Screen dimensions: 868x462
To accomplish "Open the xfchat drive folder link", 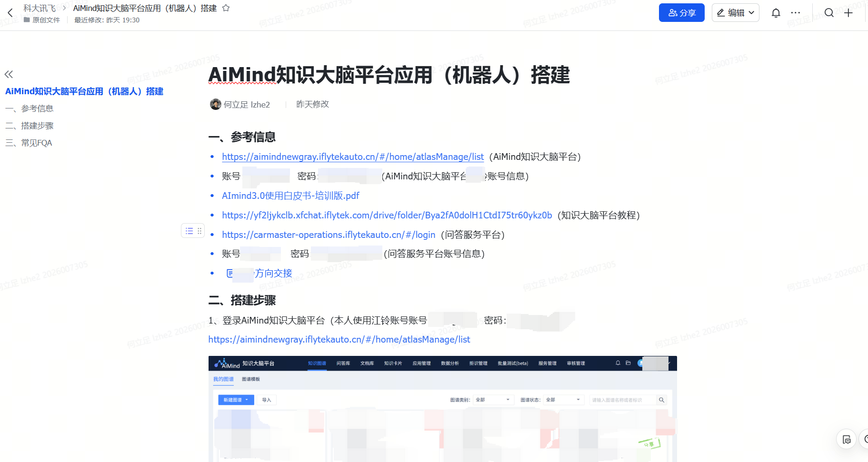I will [x=387, y=215].
